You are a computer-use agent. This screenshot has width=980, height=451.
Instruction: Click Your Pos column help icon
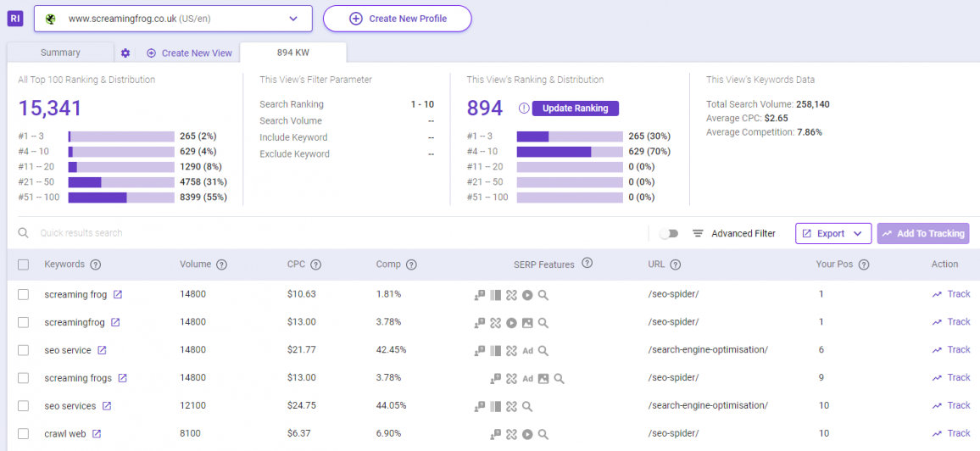click(864, 264)
